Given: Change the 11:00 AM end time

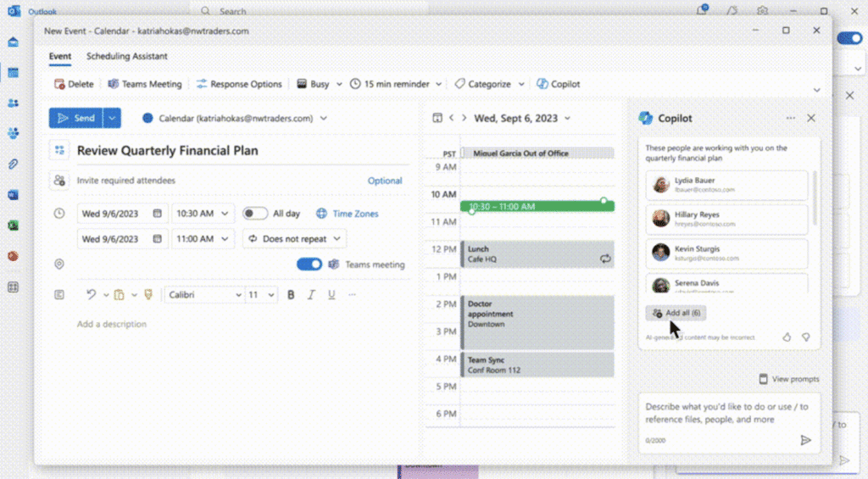Looking at the screenshot, I should [x=203, y=239].
